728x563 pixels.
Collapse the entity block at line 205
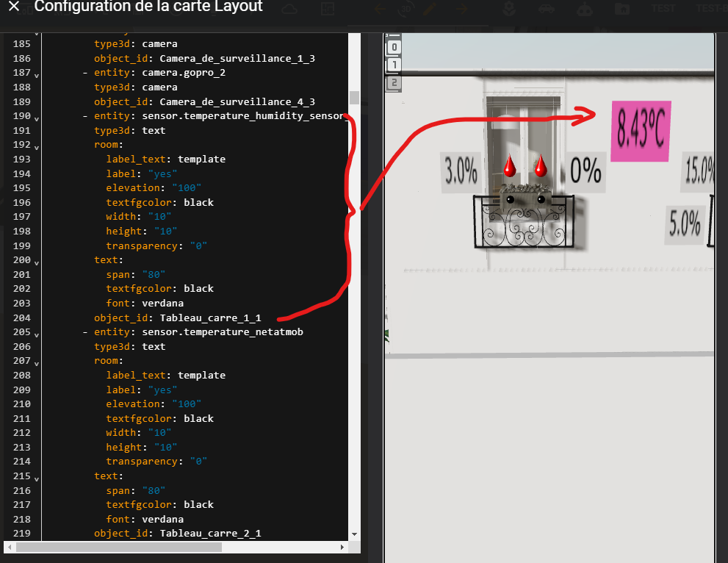(x=36, y=334)
